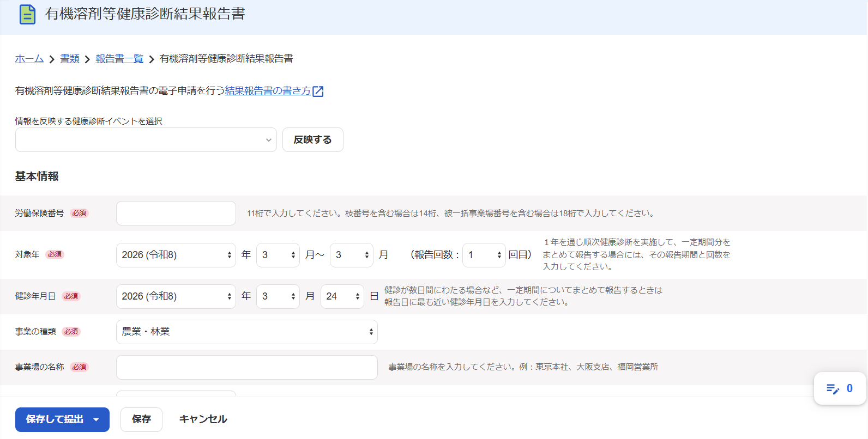Click the 反映する button
868x439 pixels.
[x=313, y=140]
